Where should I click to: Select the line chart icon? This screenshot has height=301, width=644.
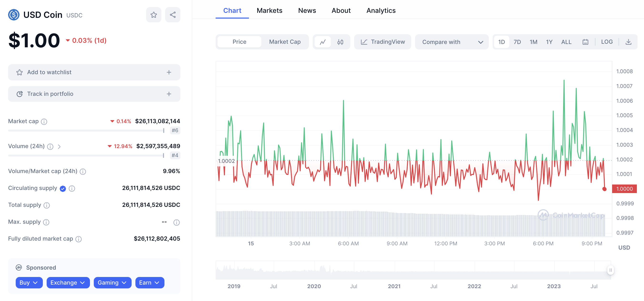322,42
